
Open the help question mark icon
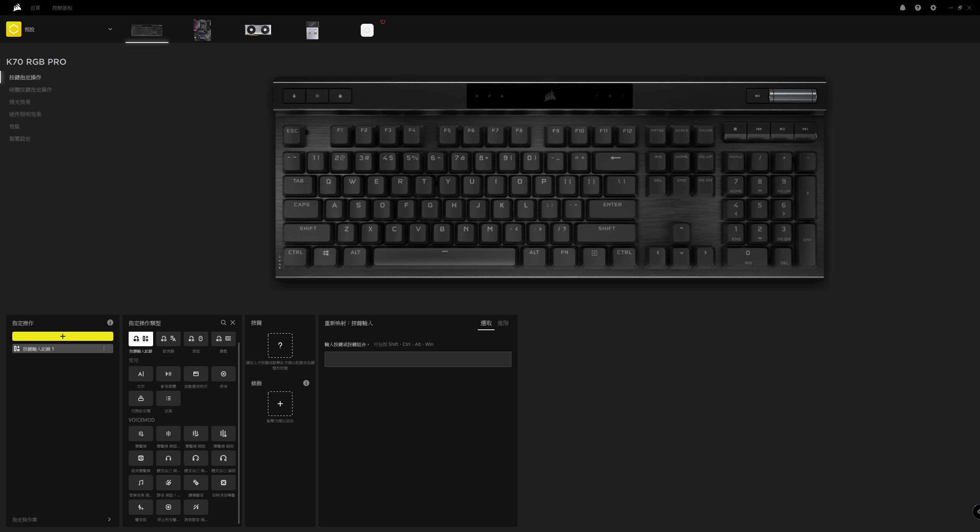point(918,8)
